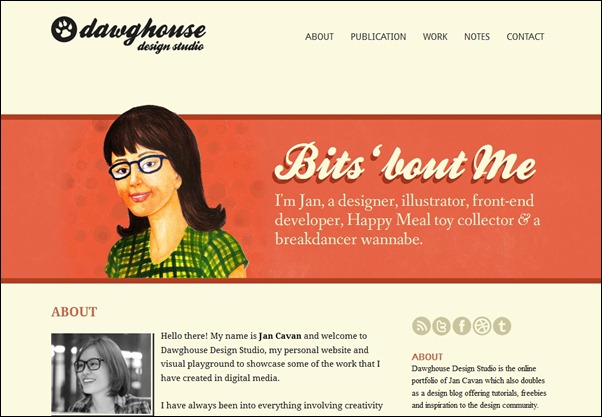Viewport: 602px width, 417px height.
Task: Click the Facebook social icon
Action: pos(462,326)
